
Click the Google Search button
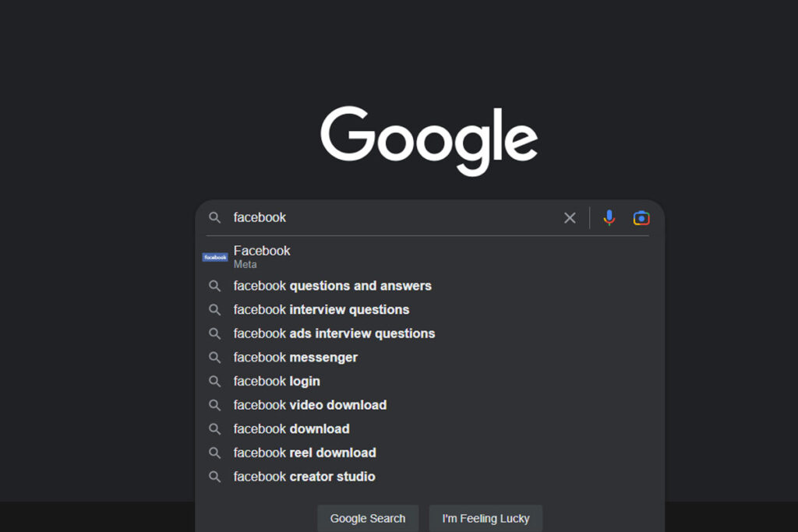pos(368,518)
